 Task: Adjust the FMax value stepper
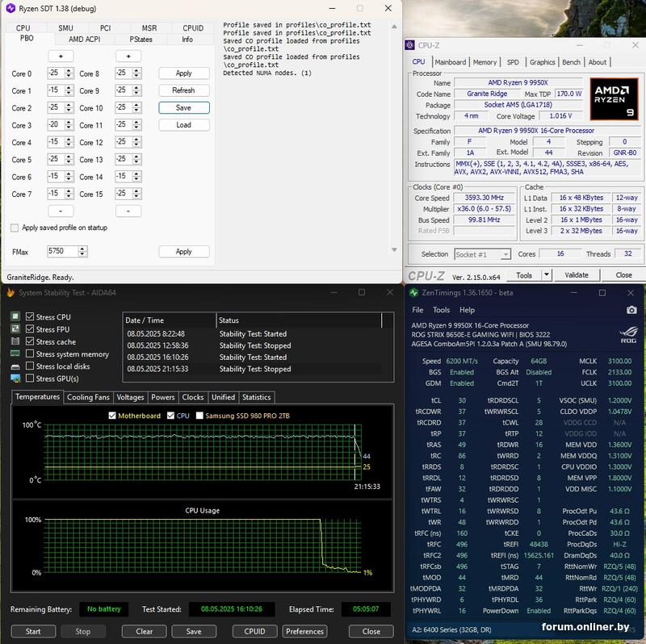pyautogui.click(x=82, y=251)
